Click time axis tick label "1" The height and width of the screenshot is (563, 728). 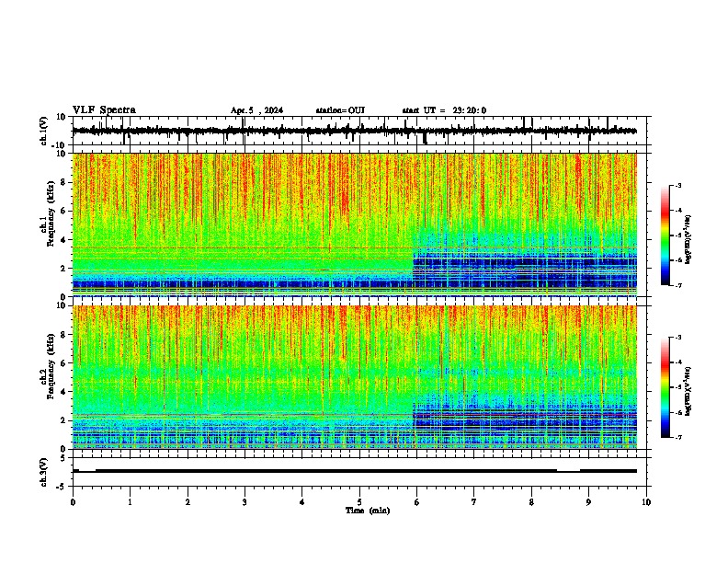click(x=130, y=502)
